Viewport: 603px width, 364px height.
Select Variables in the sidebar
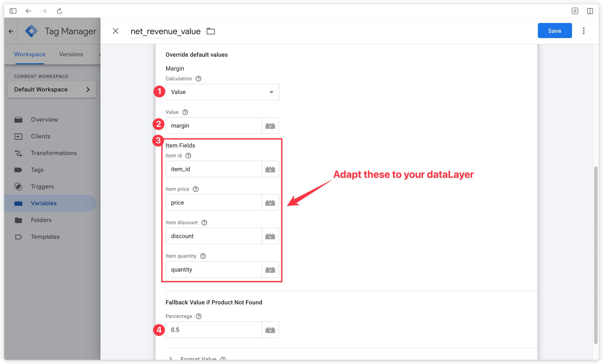point(50,203)
